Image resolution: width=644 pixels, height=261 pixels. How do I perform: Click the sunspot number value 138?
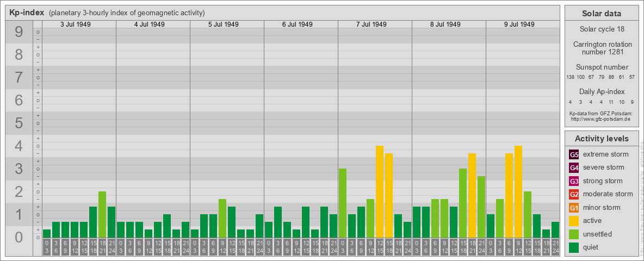coord(570,77)
